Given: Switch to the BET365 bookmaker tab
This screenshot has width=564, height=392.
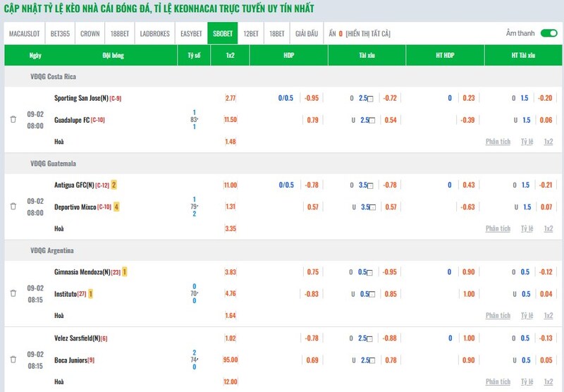Looking at the screenshot, I should pos(60,34).
